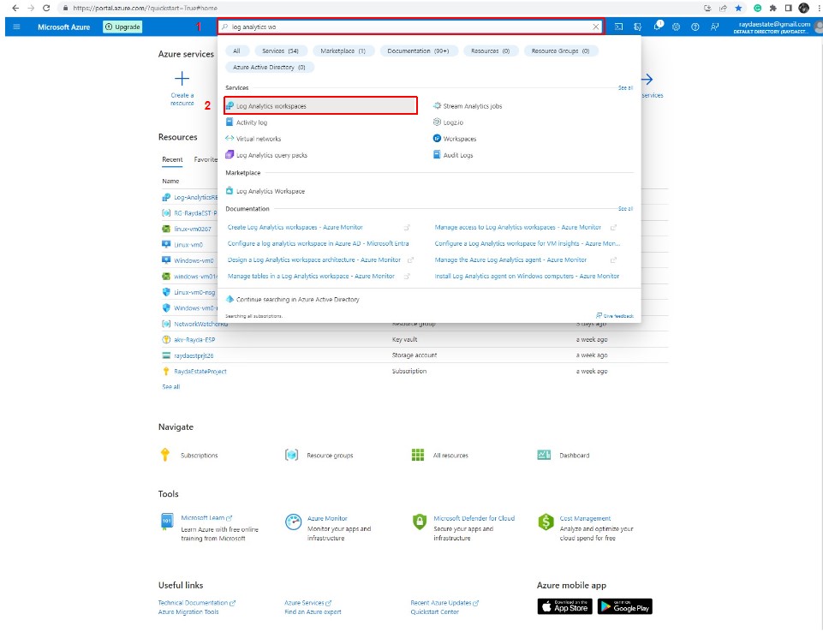Select the Documentation (99+) filter pill
This screenshot has height=644, width=823.
click(418, 51)
